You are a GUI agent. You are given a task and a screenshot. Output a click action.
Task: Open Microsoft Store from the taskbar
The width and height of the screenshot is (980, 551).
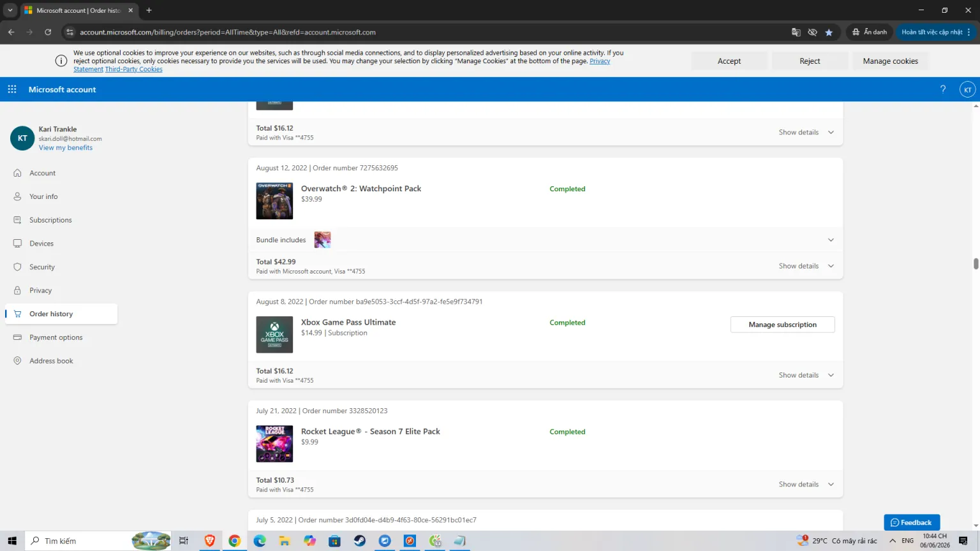(x=334, y=541)
